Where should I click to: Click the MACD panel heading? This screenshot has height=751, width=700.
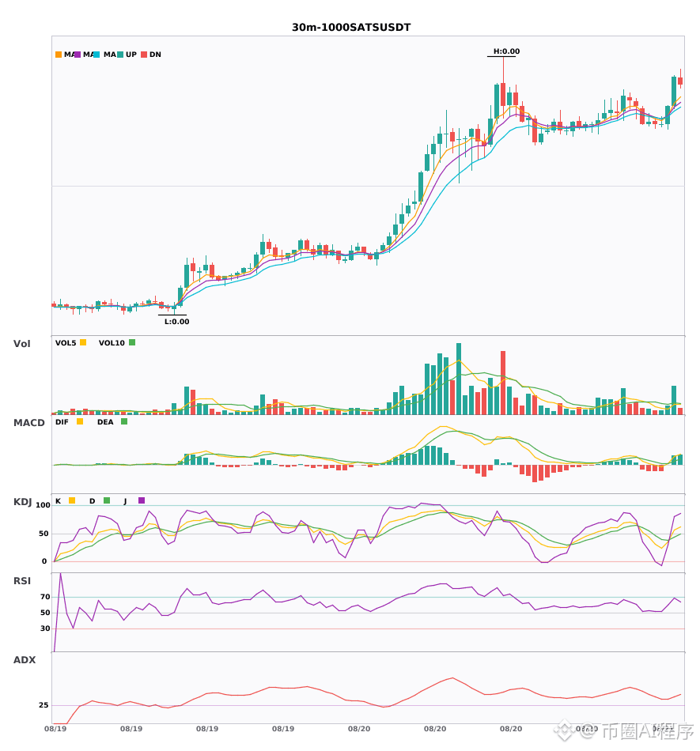tap(28, 423)
